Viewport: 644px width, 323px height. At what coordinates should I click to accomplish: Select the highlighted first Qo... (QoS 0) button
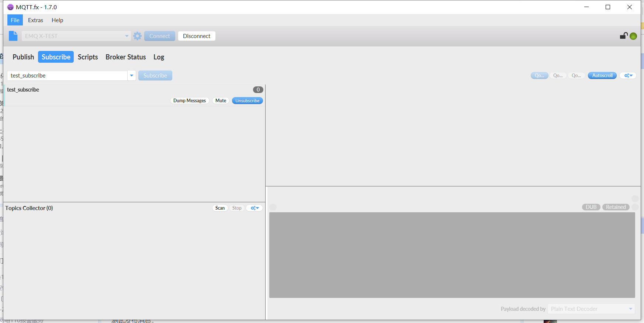pos(540,76)
